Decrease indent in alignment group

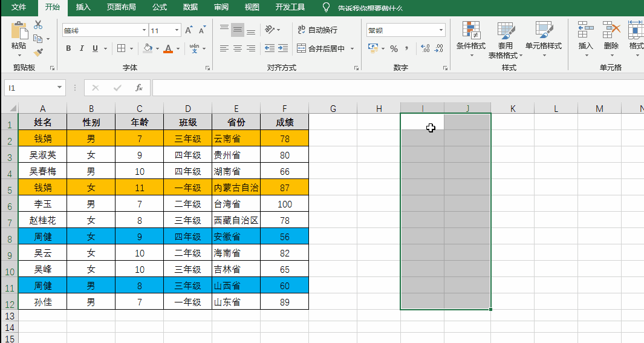tap(270, 48)
